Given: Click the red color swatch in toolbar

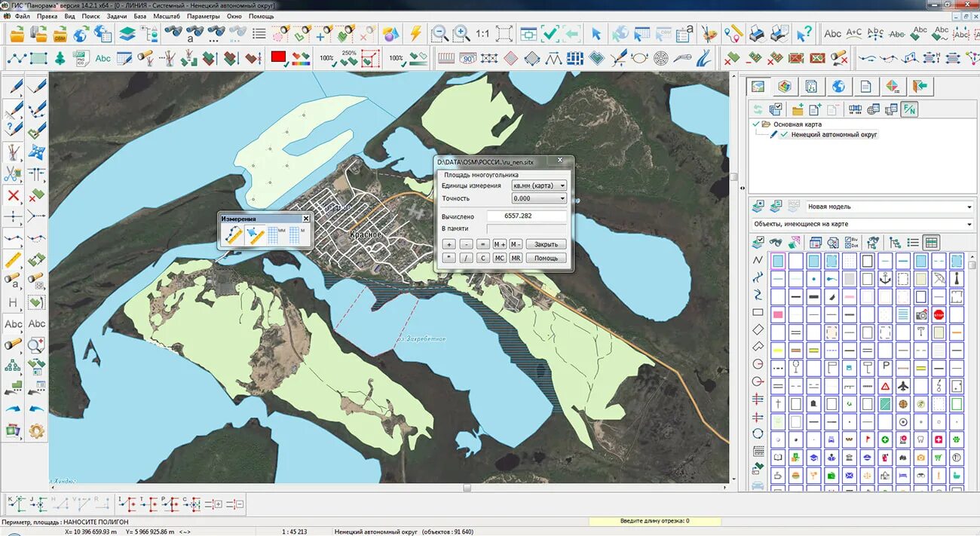Looking at the screenshot, I should (278, 57).
